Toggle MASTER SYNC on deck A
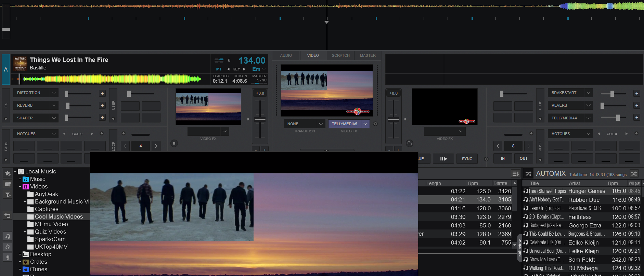 click(259, 79)
